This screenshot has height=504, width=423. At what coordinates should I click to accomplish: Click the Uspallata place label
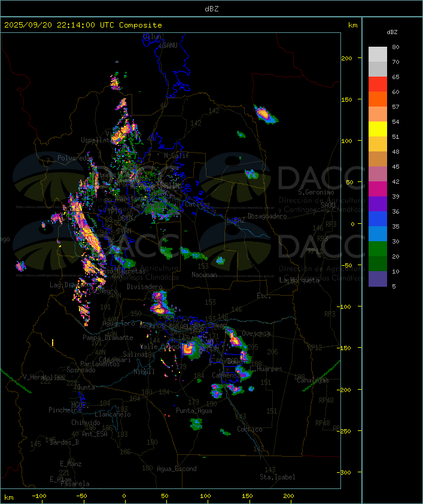tap(96, 140)
